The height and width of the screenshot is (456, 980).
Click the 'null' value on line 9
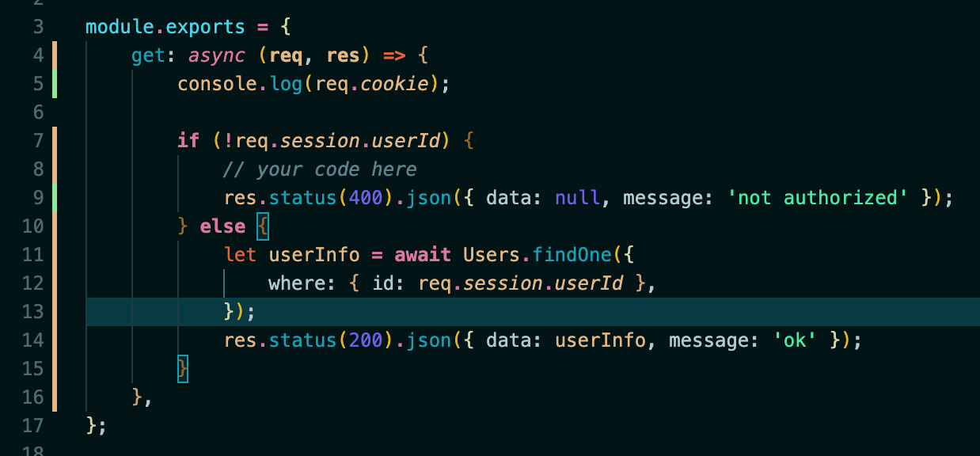(577, 198)
